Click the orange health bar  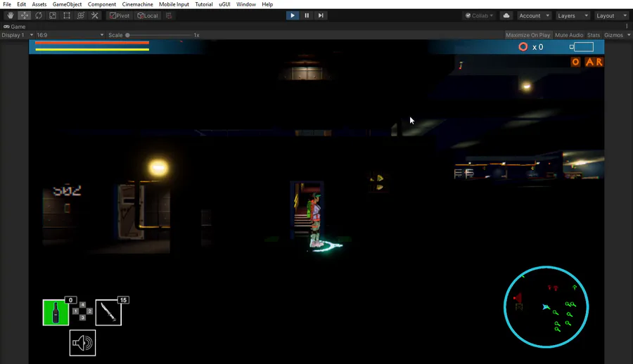click(92, 42)
